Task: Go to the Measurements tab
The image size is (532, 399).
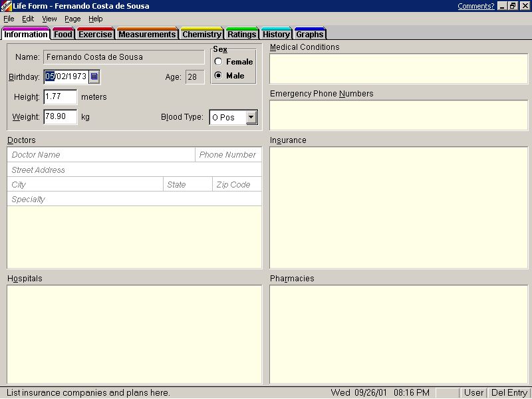Action: pyautogui.click(x=147, y=34)
